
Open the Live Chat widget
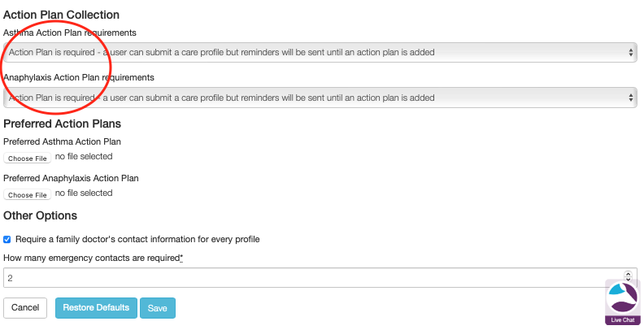[622, 302]
